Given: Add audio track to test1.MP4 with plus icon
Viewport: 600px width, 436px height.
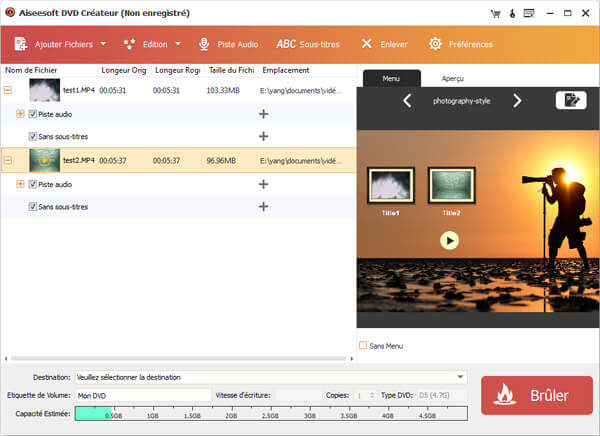Looking at the screenshot, I should (x=264, y=114).
